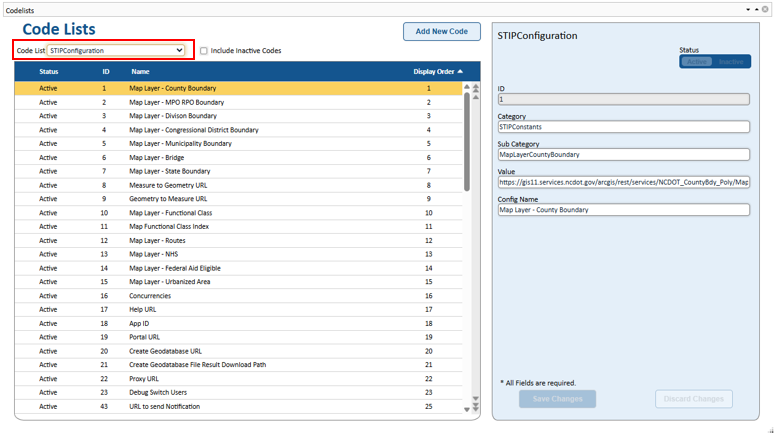774x434 pixels.
Task: Select the Debug Switch Users row
Action: pyautogui.click(x=238, y=393)
